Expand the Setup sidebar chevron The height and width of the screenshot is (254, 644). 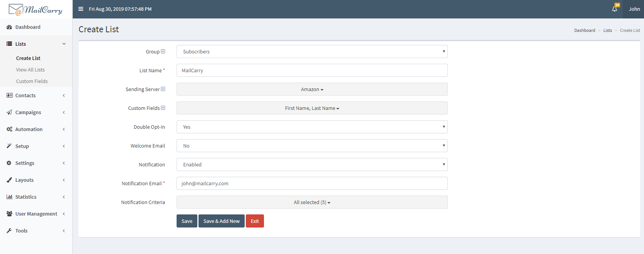[64, 146]
